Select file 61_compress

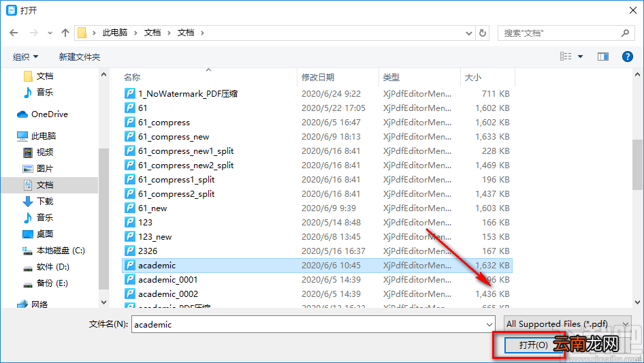164,122
